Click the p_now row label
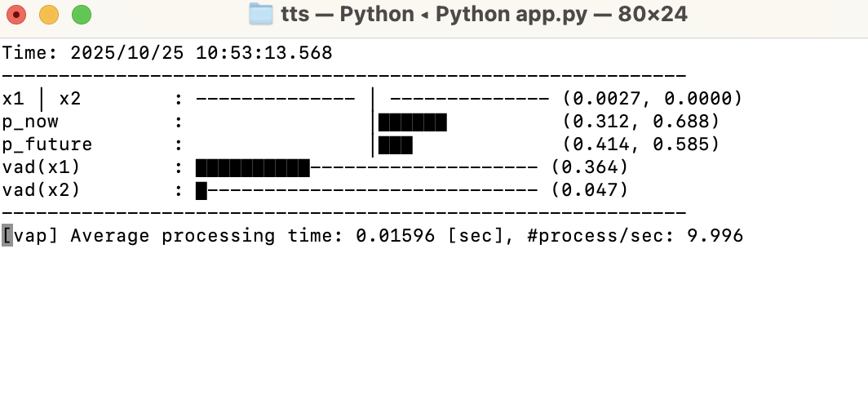This screenshot has width=868, height=400. [x=30, y=122]
